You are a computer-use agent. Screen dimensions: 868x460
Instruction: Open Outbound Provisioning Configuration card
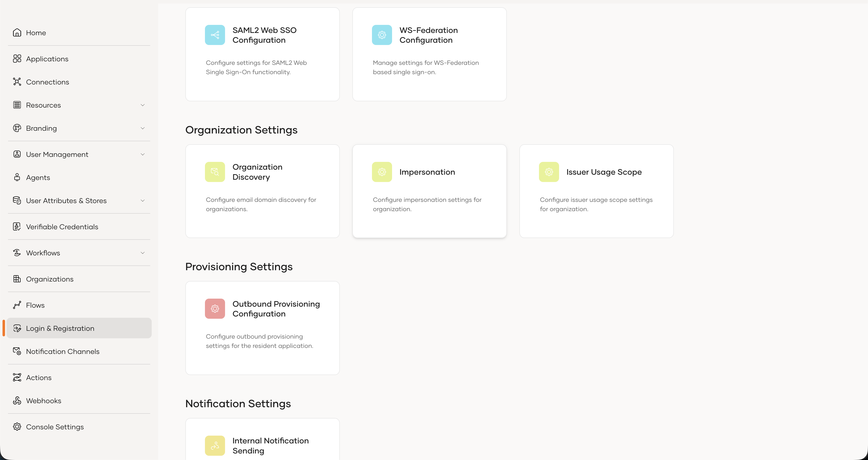(262, 328)
